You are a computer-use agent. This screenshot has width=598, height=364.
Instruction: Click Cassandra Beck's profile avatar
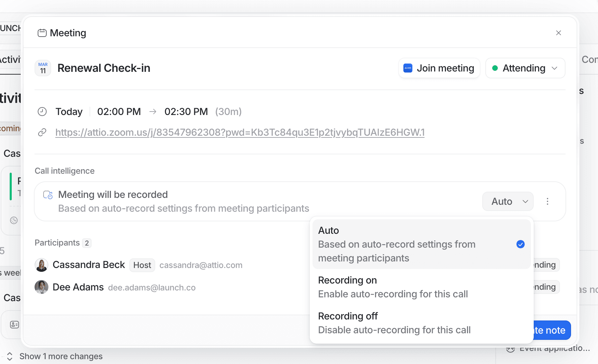(41, 265)
